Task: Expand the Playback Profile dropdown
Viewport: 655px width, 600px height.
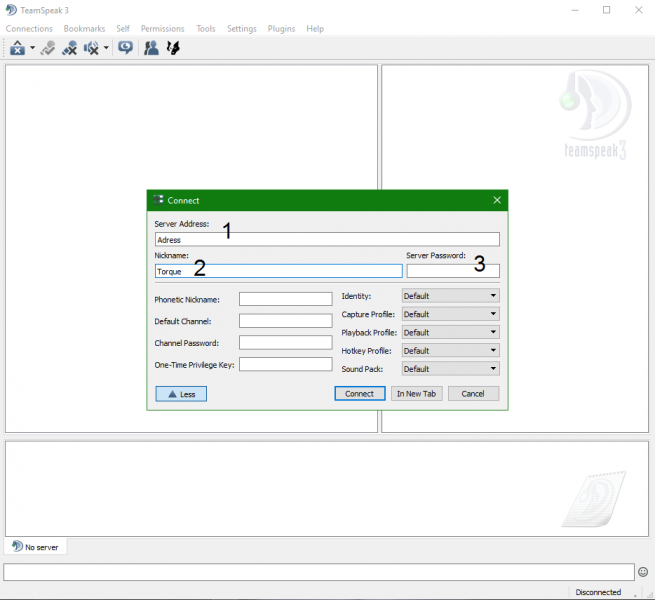Action: [x=451, y=333]
